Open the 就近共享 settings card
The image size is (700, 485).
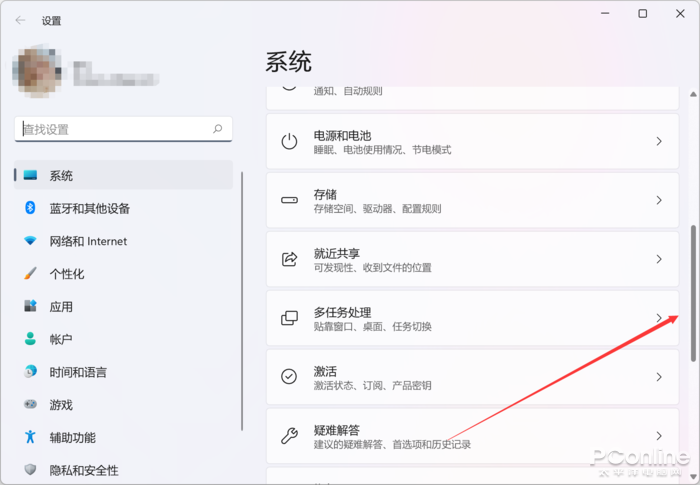[x=472, y=259]
